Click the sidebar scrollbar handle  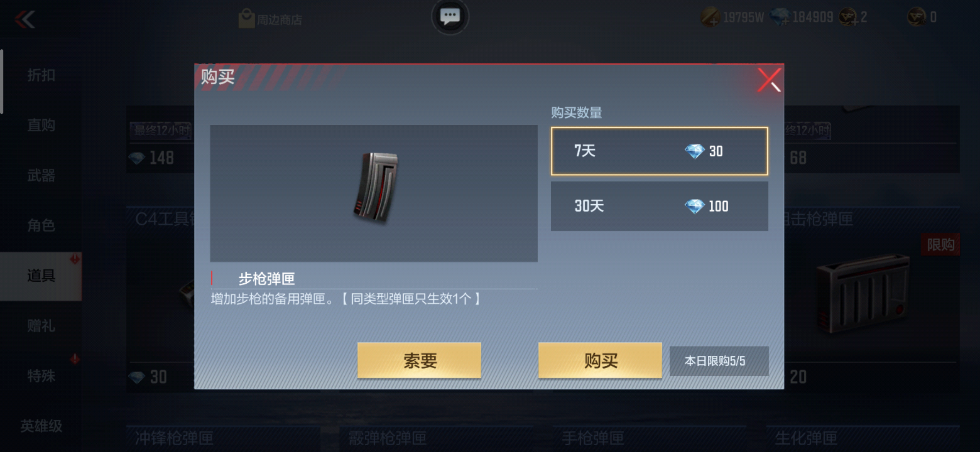[2, 81]
